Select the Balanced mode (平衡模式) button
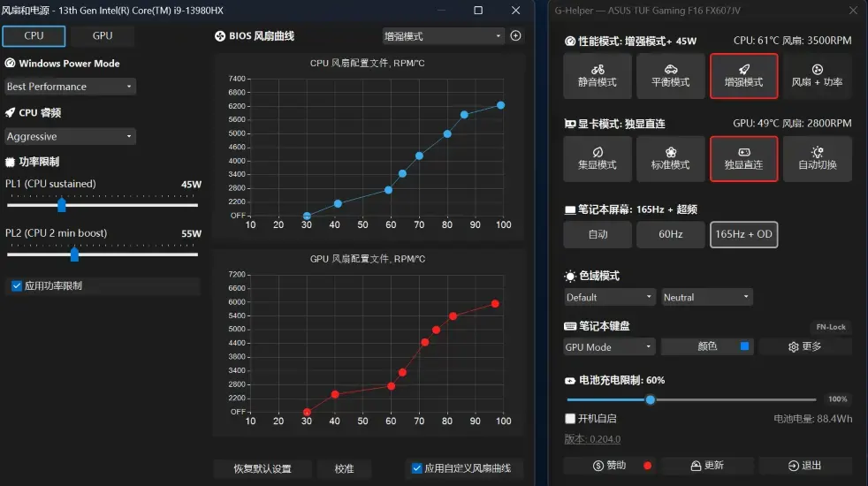 [x=670, y=76]
